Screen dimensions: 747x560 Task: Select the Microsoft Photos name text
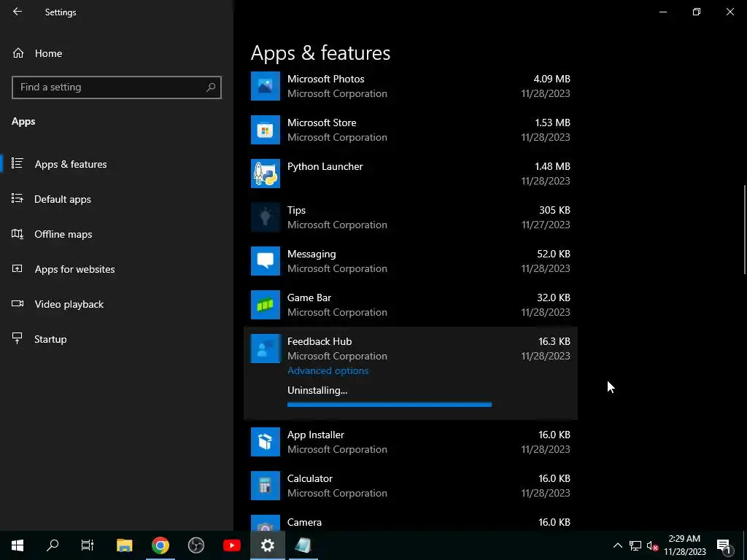click(x=326, y=79)
